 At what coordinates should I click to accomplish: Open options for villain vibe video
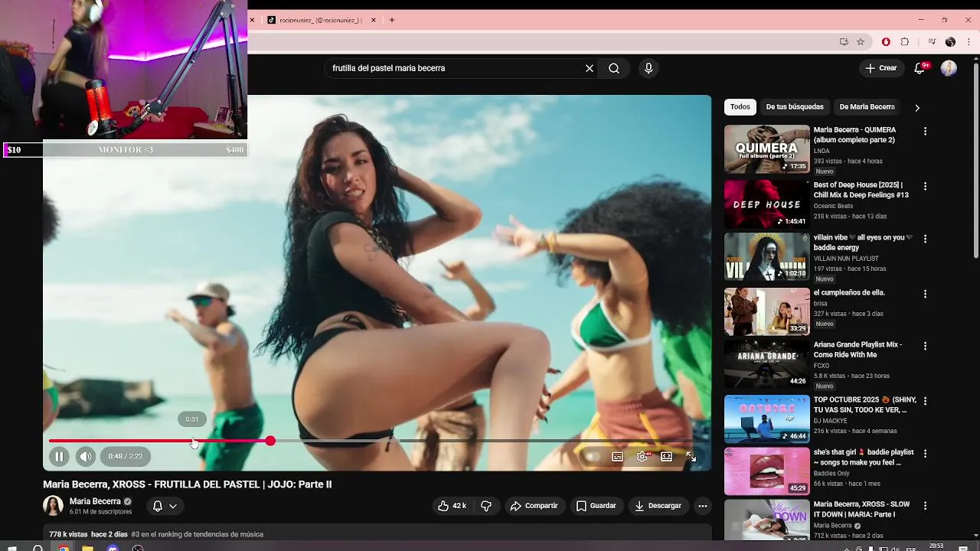(x=925, y=239)
